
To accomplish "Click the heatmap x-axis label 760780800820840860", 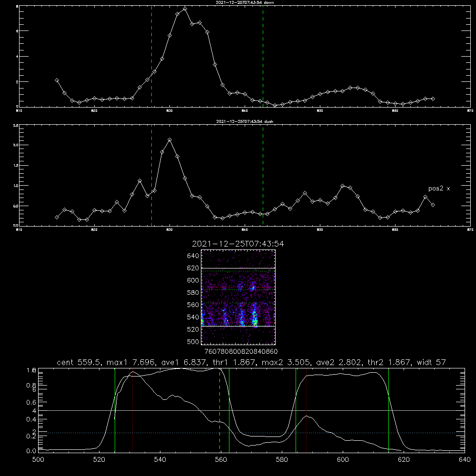I will (x=241, y=352).
